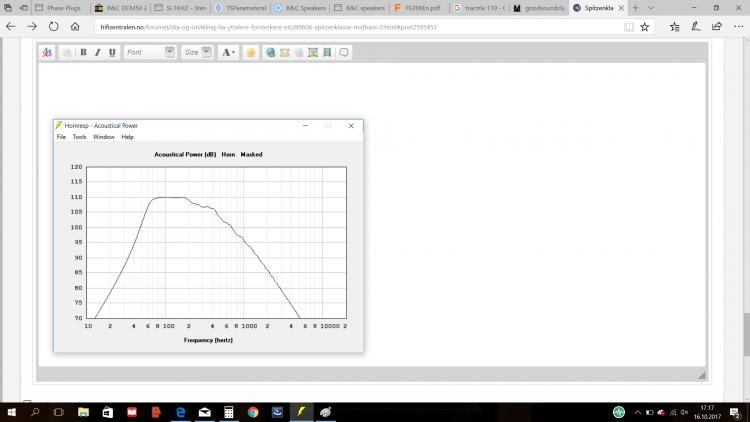Image resolution: width=750 pixels, height=422 pixels.
Task: Switch to Hornresp in the taskbar
Action: 301,412
